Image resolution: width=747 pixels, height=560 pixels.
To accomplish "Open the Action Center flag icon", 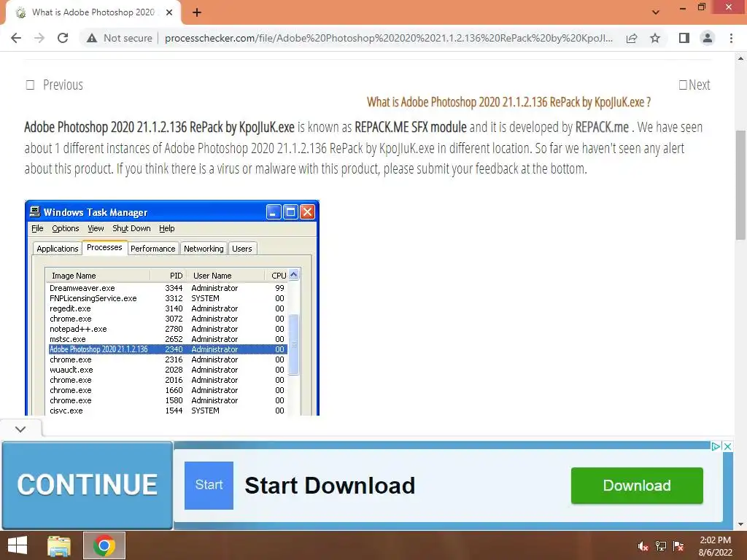I will tap(678, 546).
